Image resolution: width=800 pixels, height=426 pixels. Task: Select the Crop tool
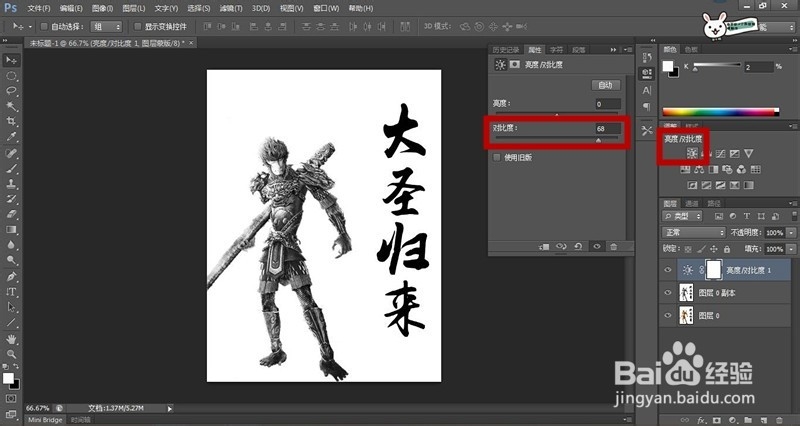tap(11, 121)
